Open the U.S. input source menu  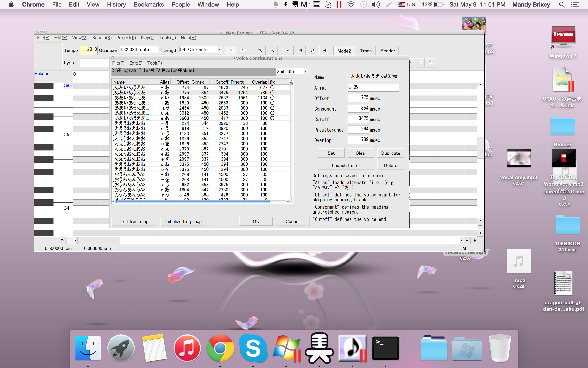click(407, 4)
